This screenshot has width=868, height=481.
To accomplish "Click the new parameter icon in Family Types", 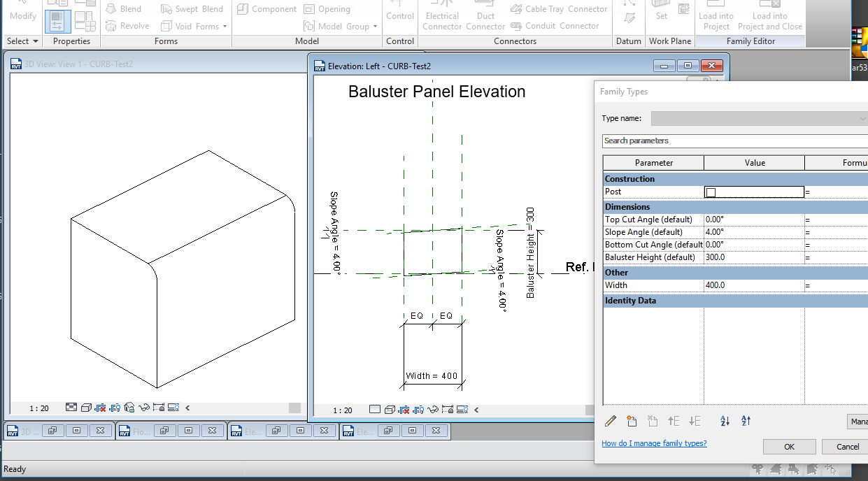I will [632, 421].
